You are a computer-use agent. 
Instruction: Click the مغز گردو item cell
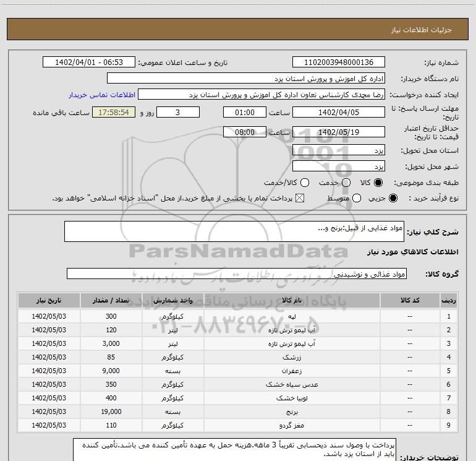(x=292, y=426)
